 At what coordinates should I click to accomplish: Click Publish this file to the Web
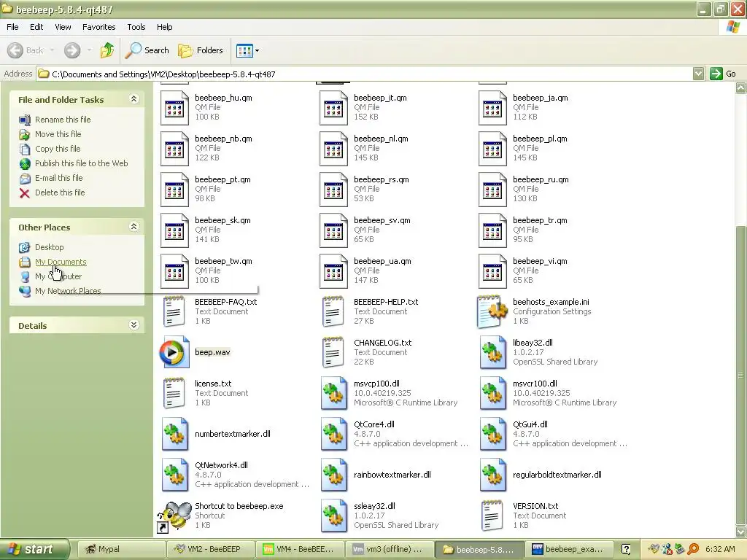[x=82, y=163]
